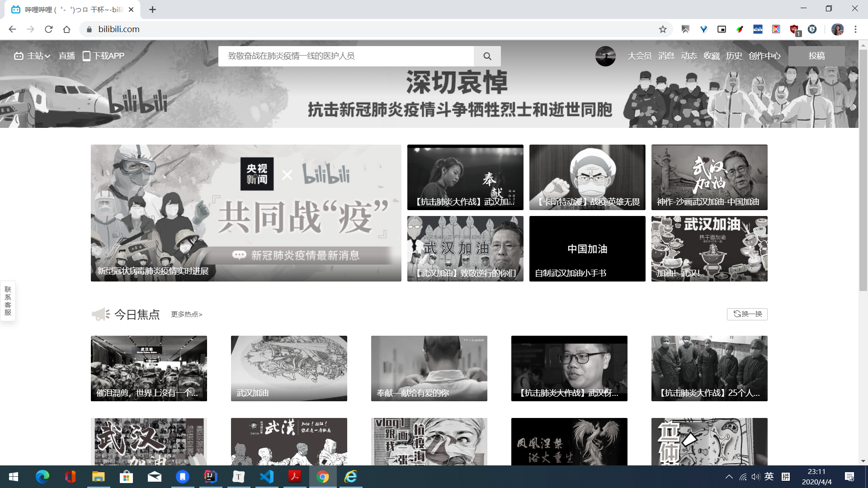Screen dimensions: 868x488
Task: Show hidden system tray icons
Action: 729,477
